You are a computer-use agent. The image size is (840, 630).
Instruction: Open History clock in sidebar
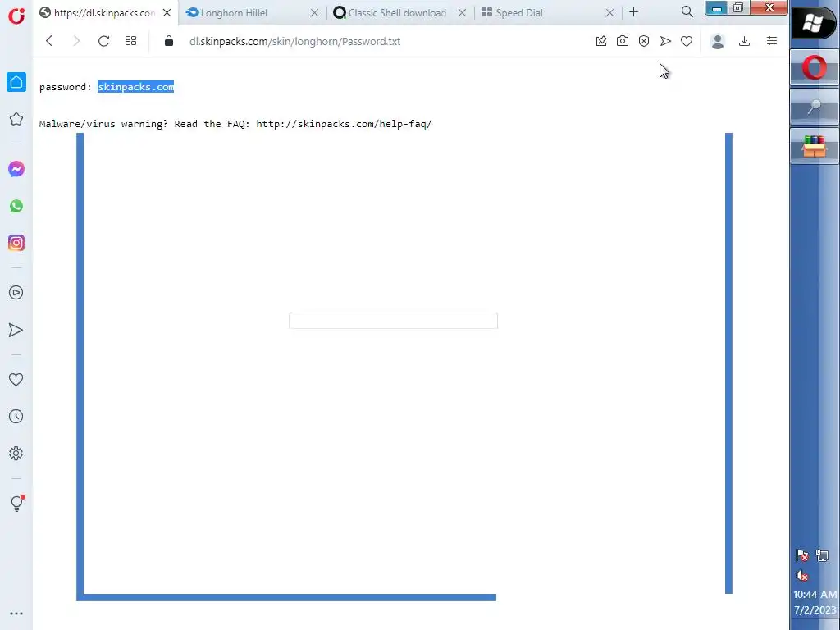[x=16, y=416]
